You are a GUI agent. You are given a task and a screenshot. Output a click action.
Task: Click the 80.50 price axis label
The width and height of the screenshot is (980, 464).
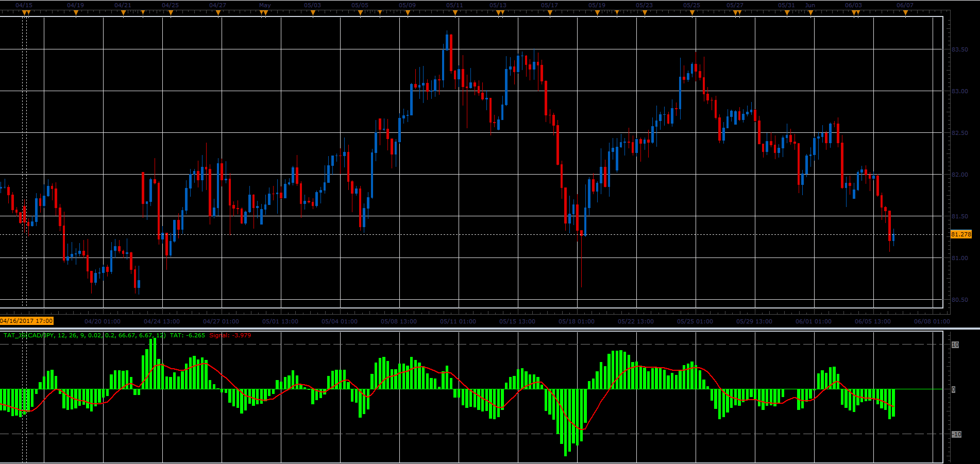point(959,300)
